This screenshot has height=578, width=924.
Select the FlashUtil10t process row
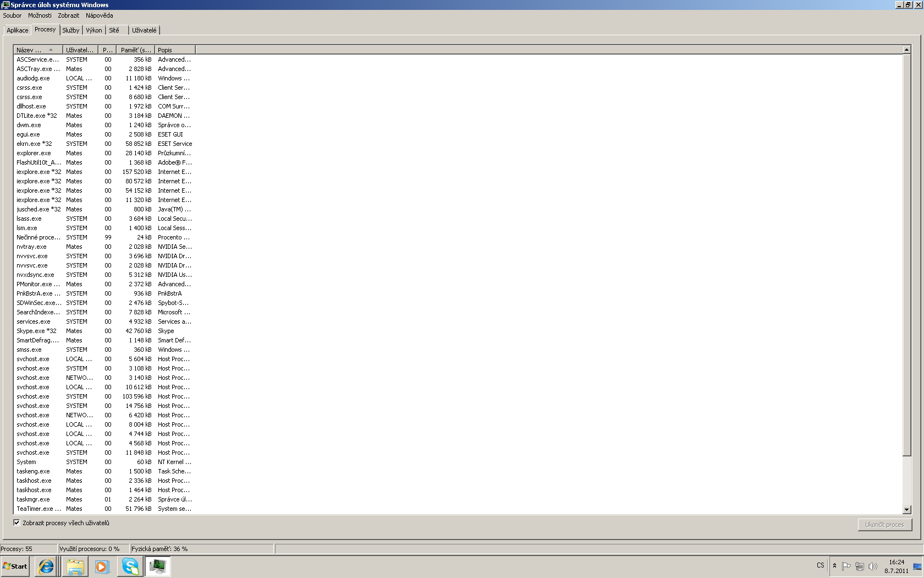105,162
